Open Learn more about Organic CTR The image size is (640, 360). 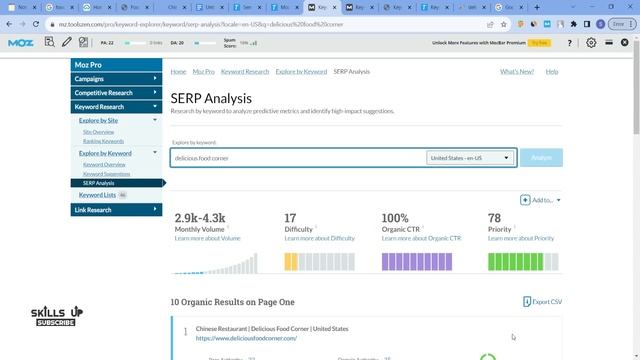(421, 238)
